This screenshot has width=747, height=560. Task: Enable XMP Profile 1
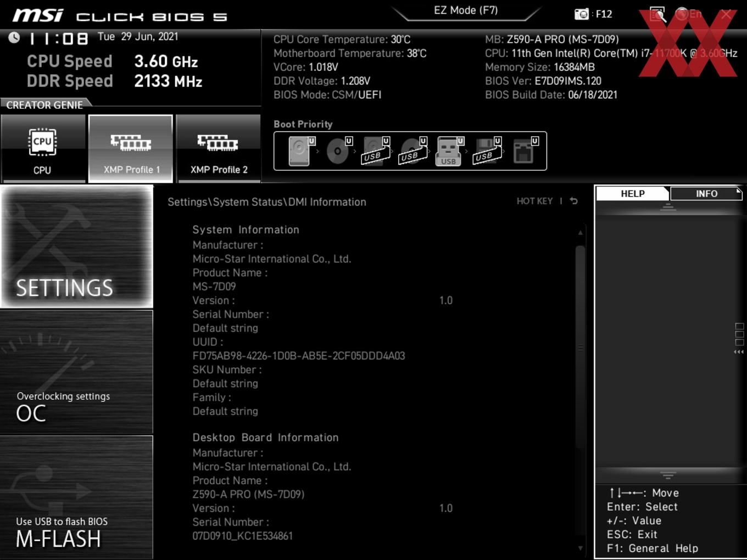[131, 149]
